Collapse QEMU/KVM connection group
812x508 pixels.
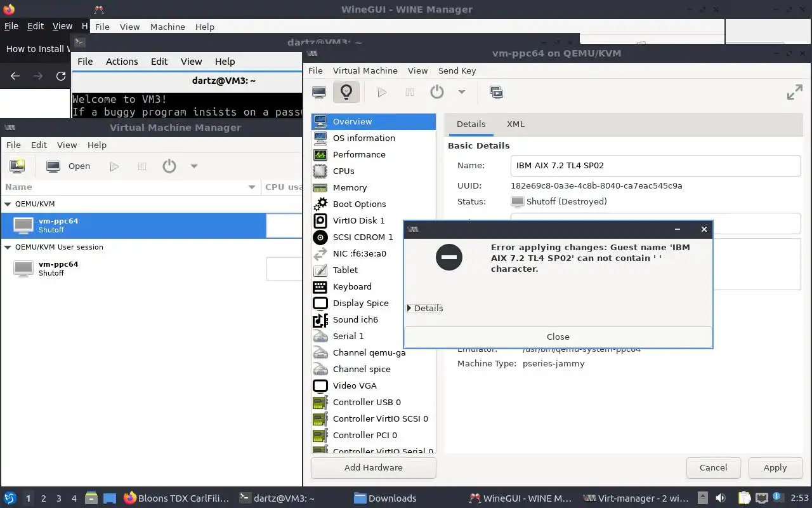pos(8,204)
